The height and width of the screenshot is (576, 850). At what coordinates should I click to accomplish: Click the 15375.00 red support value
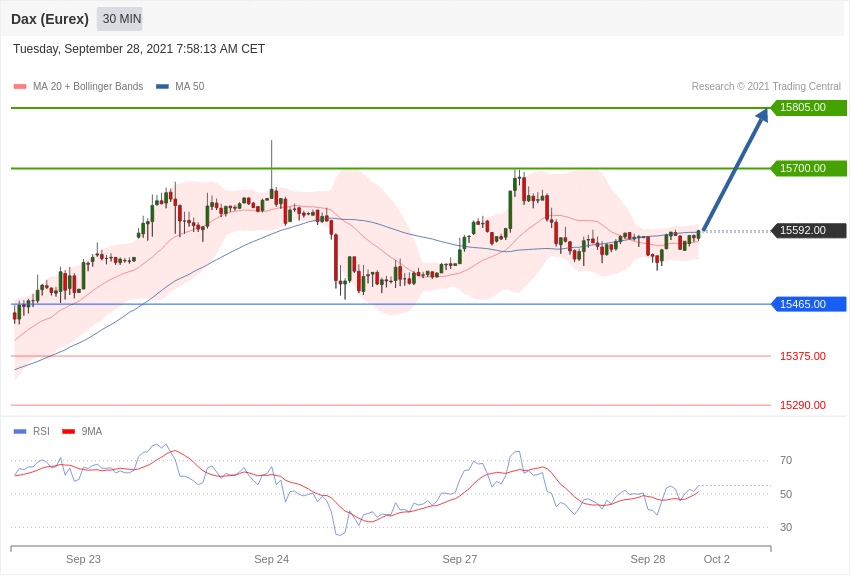(x=803, y=356)
